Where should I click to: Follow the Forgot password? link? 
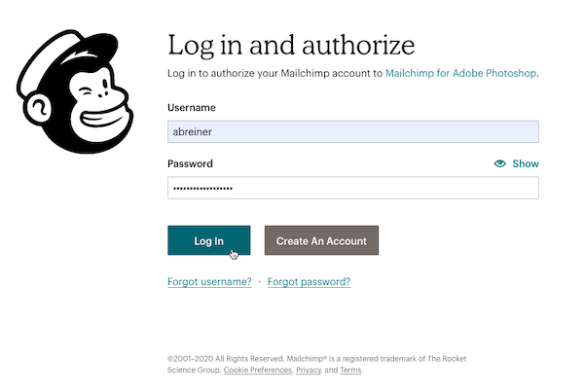(x=309, y=282)
